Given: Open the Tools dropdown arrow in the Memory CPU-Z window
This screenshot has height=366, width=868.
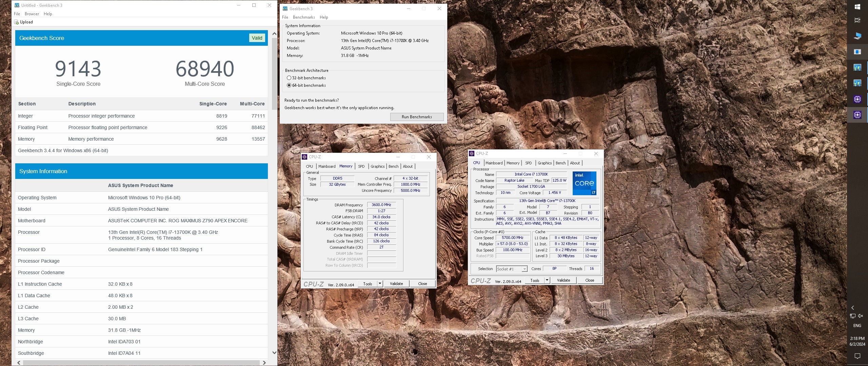Looking at the screenshot, I should click(380, 284).
